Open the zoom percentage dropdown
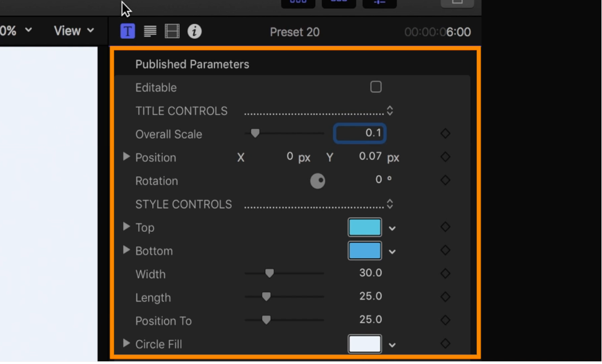The height and width of the screenshot is (364, 602). click(x=16, y=31)
